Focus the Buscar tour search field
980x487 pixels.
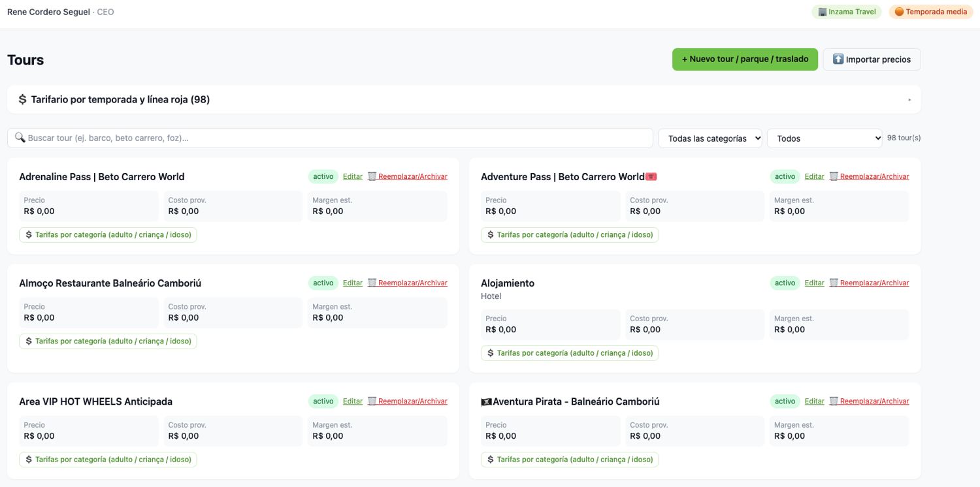(330, 138)
